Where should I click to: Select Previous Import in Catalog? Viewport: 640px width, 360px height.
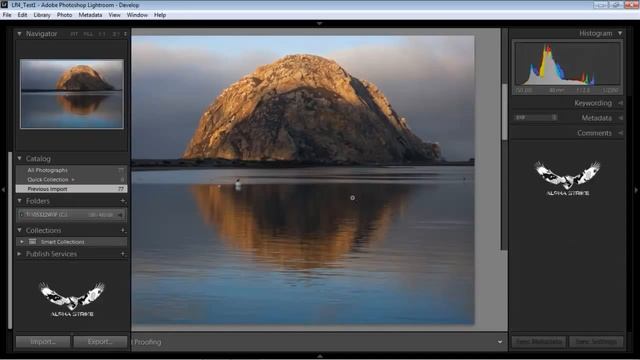point(72,189)
